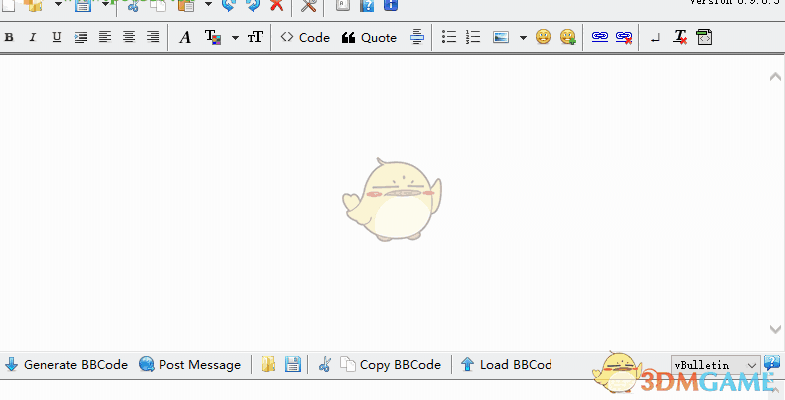Click the red X delete icon in top toolbar
Image resolution: width=785 pixels, height=400 pixels.
point(276,6)
